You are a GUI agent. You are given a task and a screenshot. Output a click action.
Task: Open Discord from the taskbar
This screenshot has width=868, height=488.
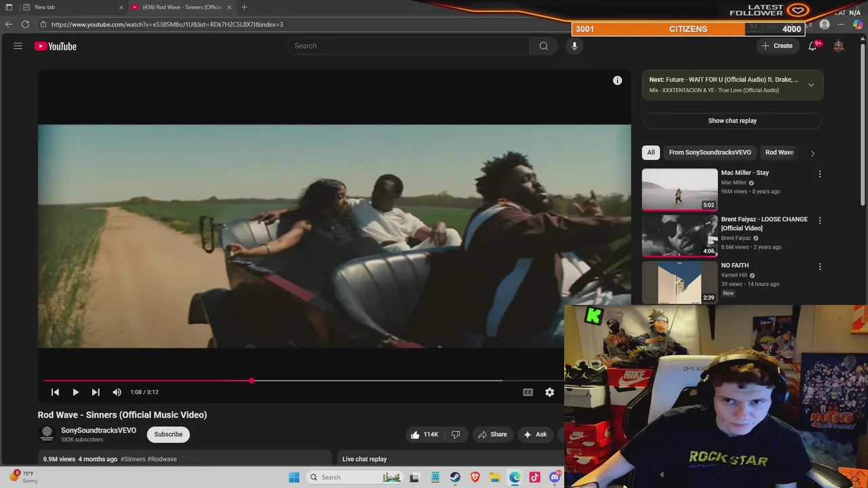[x=555, y=477]
